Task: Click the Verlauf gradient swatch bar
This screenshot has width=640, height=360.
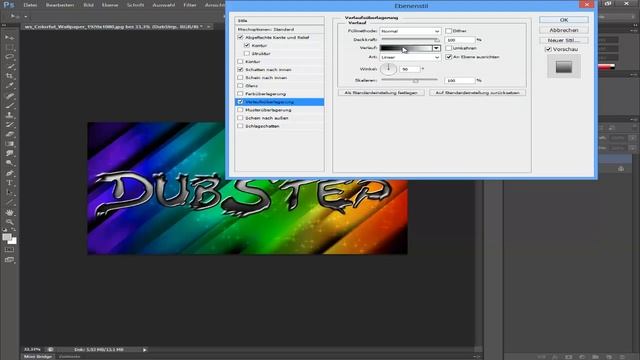Action: [x=406, y=48]
